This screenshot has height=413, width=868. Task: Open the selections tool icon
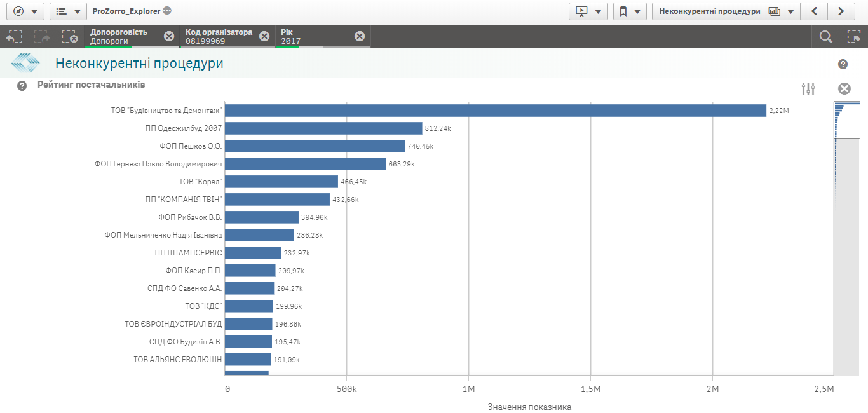click(853, 37)
